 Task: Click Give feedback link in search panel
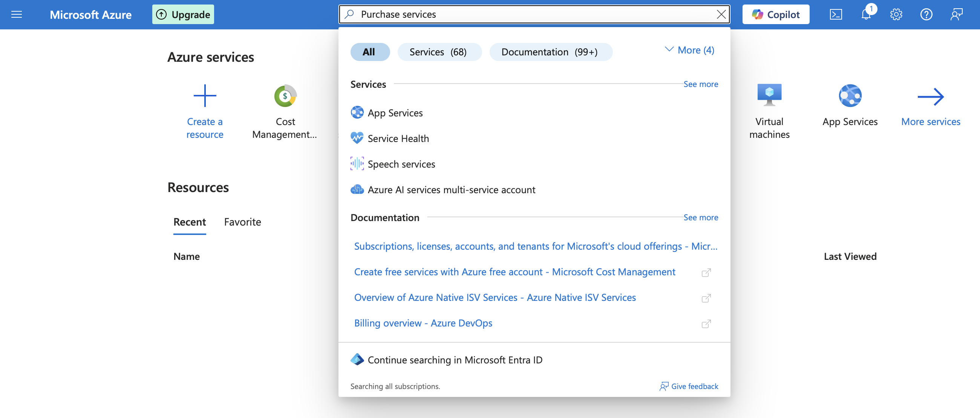[689, 386]
